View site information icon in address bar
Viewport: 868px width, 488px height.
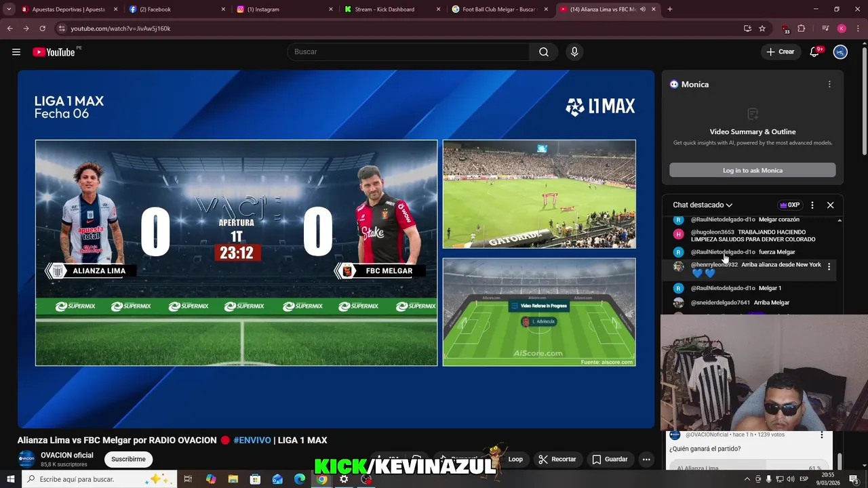(62, 28)
